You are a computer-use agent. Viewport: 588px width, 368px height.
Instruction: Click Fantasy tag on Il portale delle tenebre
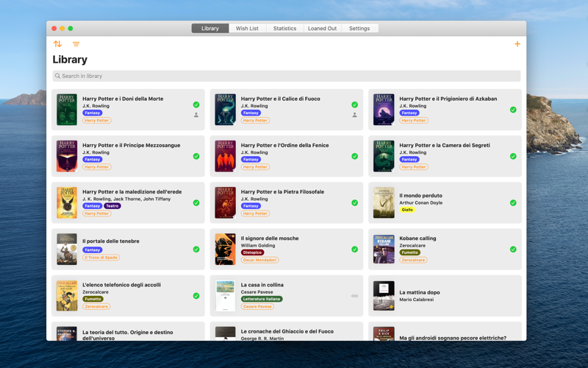click(x=93, y=250)
